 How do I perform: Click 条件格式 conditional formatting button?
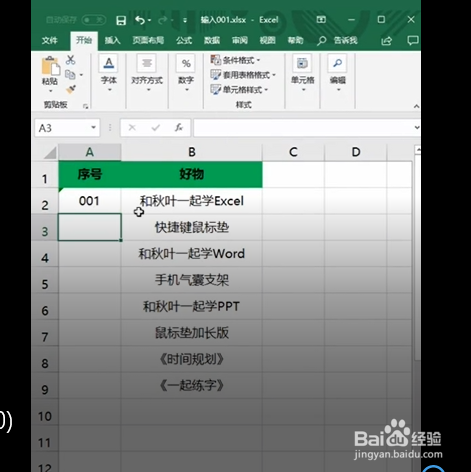point(235,60)
